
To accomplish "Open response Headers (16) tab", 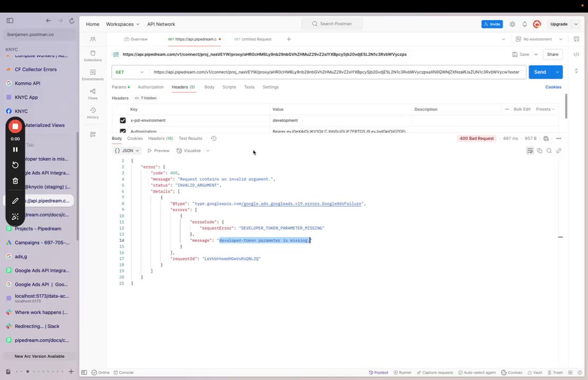I will 160,138.
